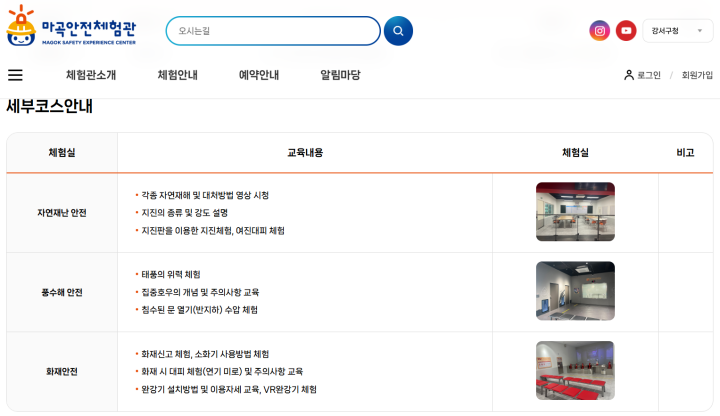Screen dimensions: 720x416
Task: Go to the 알림마당 menu
Action: pos(340,75)
